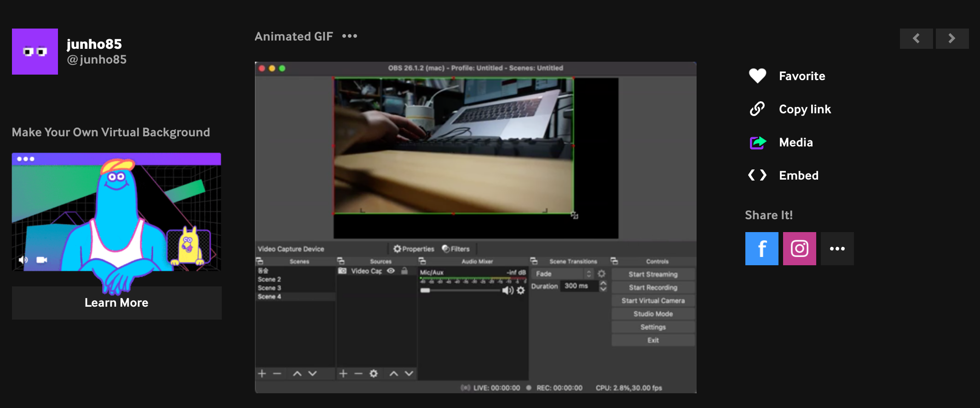Go to the previous GIF arrow
The width and height of the screenshot is (980, 408).
pos(917,39)
